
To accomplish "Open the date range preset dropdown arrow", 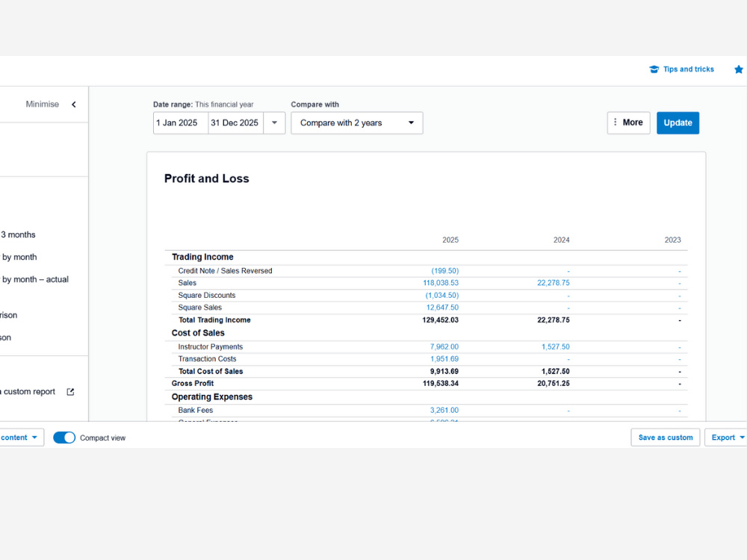I will pyautogui.click(x=274, y=123).
